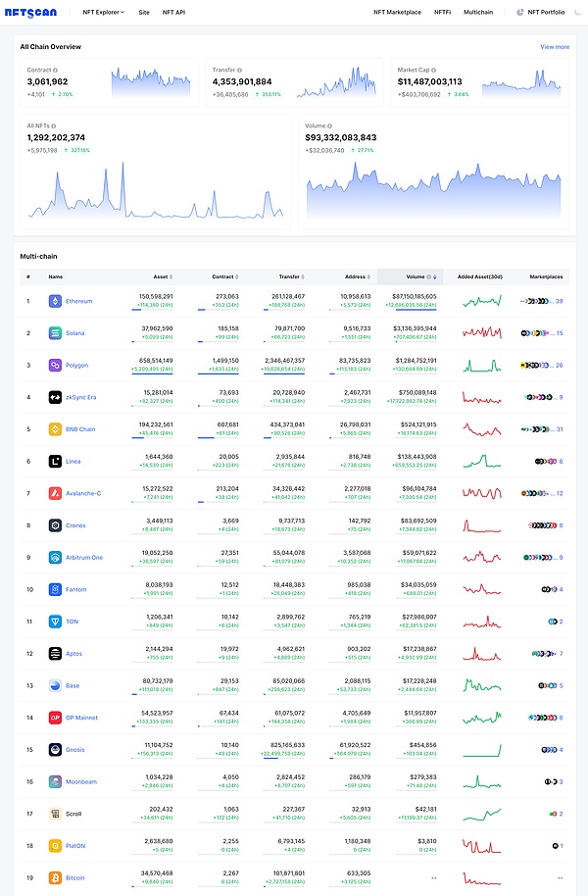Click Ethereum's Added Asset sparkline chart
588x896 pixels.
(x=482, y=301)
